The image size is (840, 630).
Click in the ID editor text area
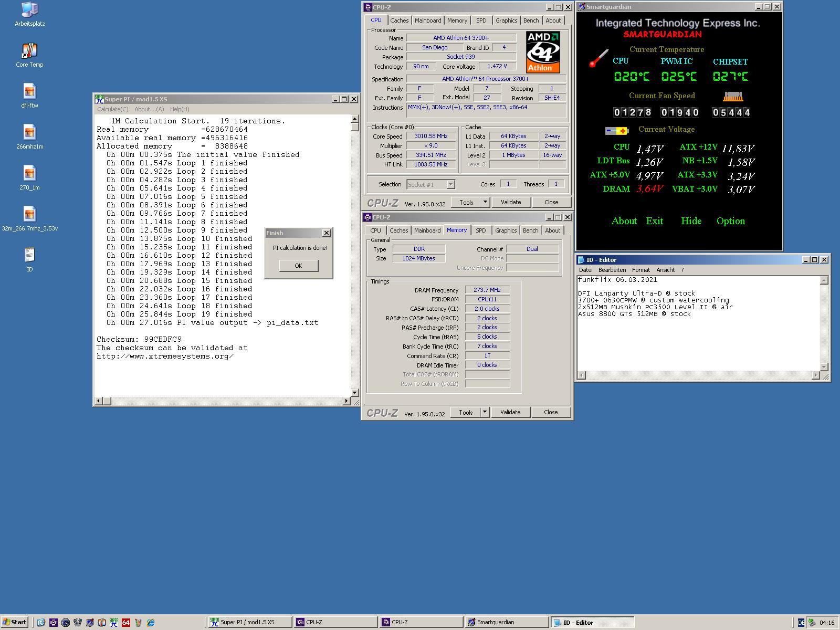pyautogui.click(x=698, y=323)
